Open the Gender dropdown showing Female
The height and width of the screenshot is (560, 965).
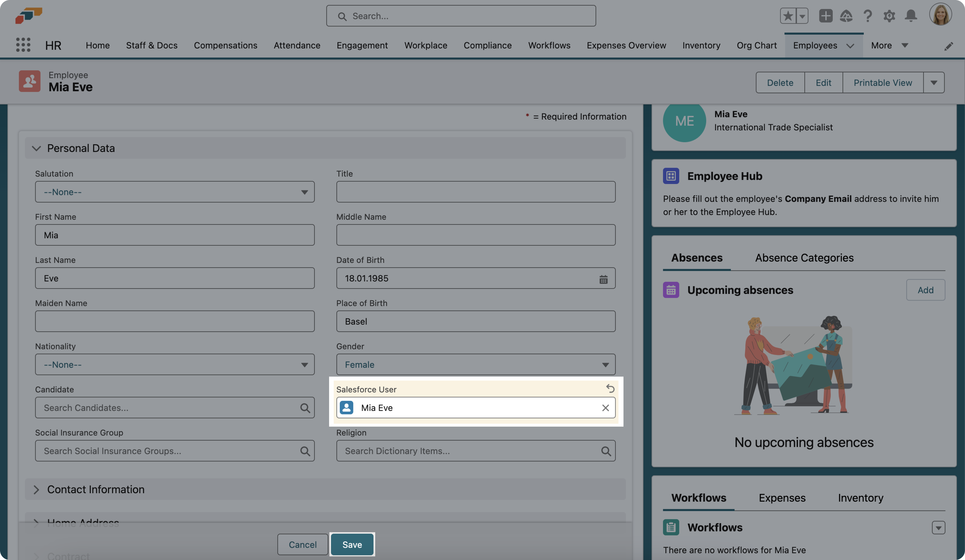476,364
